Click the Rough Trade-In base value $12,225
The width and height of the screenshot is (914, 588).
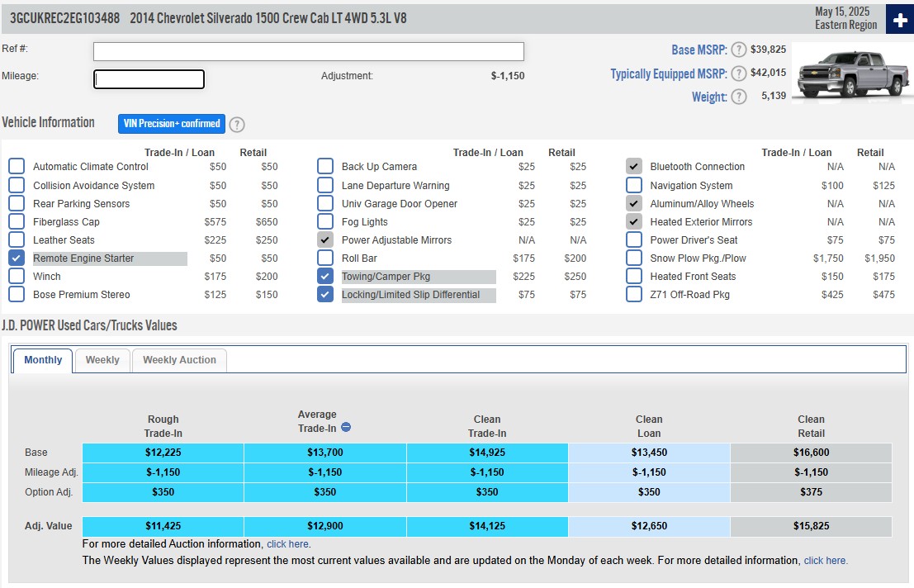click(x=163, y=453)
